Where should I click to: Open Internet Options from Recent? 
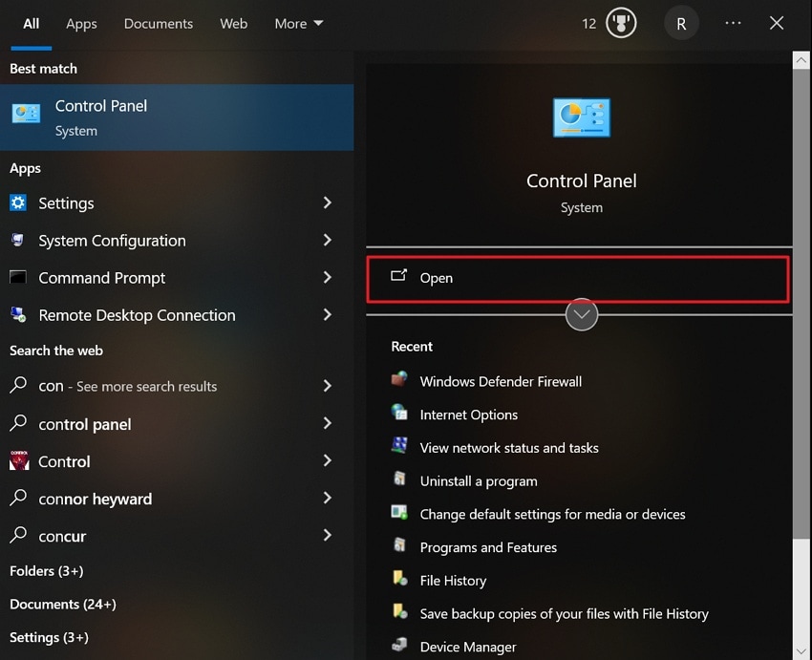(469, 415)
